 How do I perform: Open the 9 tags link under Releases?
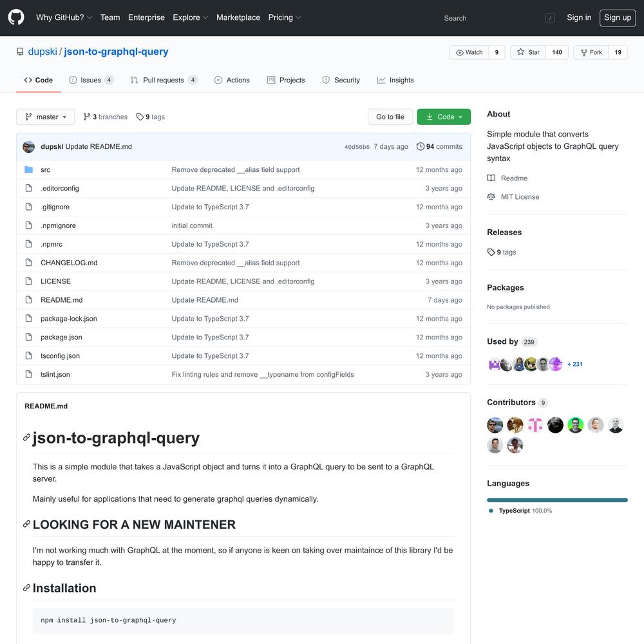tap(502, 252)
